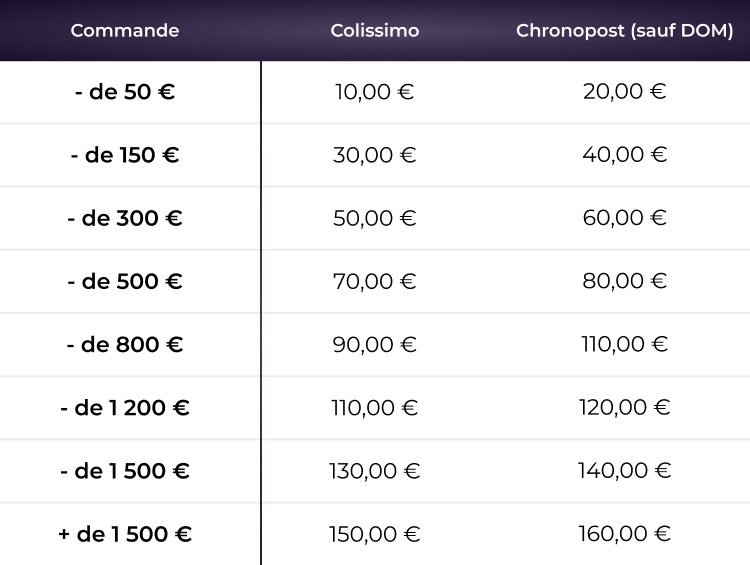Select the "- de 300 €" row label
This screenshot has width=750, height=565.
pos(125,218)
